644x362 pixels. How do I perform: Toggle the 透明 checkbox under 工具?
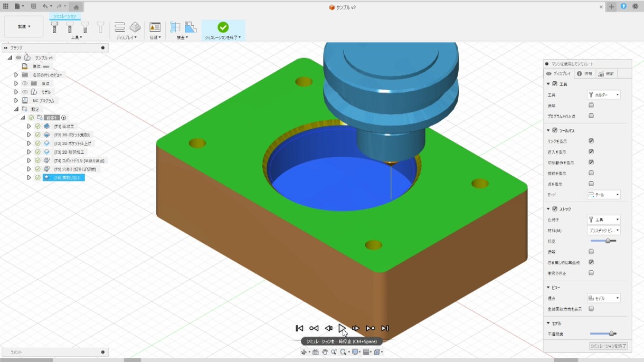pyautogui.click(x=591, y=106)
